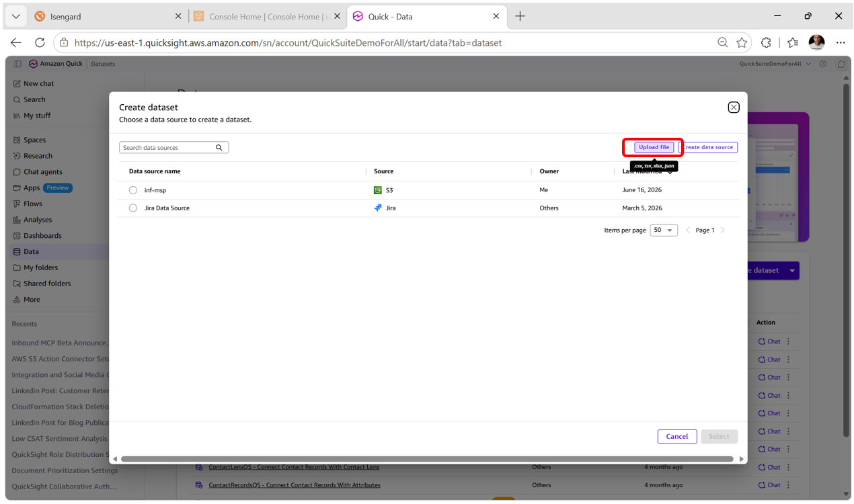Switch to the Isengard browser tab
Viewport: 854px width, 504px height.
tap(108, 16)
